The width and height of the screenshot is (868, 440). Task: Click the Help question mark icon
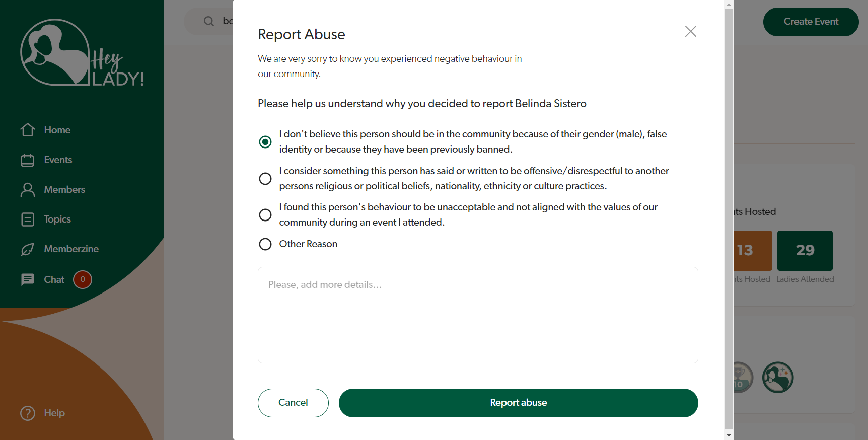click(x=28, y=413)
